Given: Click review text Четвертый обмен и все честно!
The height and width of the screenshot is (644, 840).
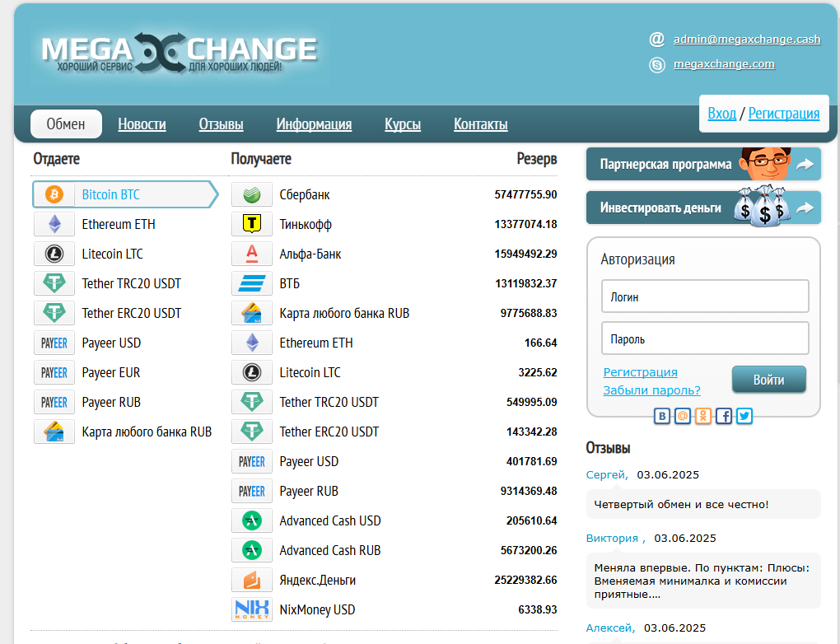Looking at the screenshot, I should click(681, 504).
